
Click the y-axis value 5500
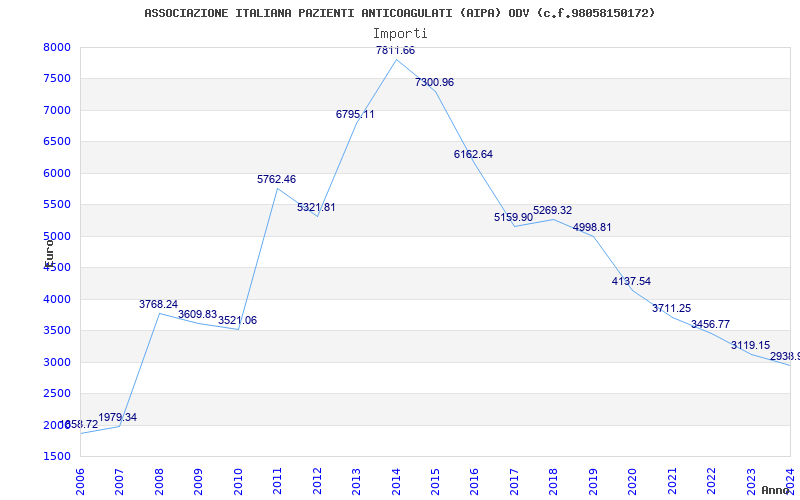tap(57, 205)
